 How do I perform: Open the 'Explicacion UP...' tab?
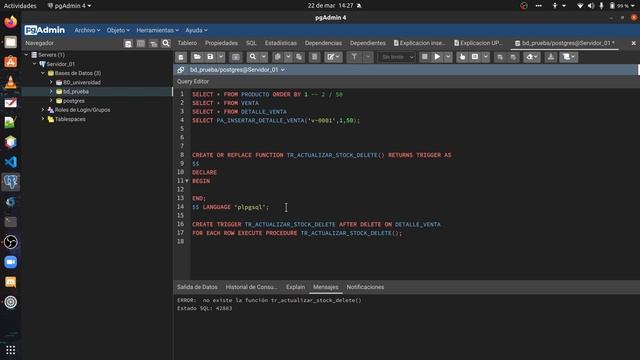[x=479, y=43]
